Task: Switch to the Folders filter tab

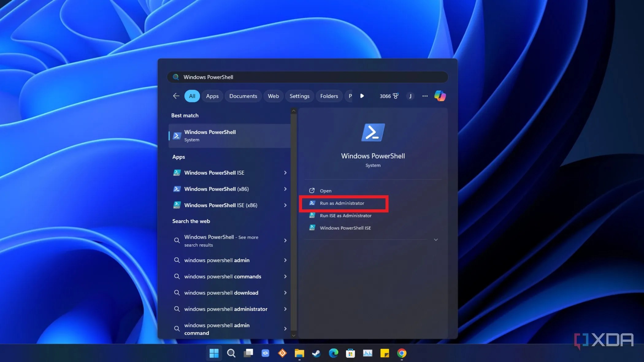Action: (329, 96)
